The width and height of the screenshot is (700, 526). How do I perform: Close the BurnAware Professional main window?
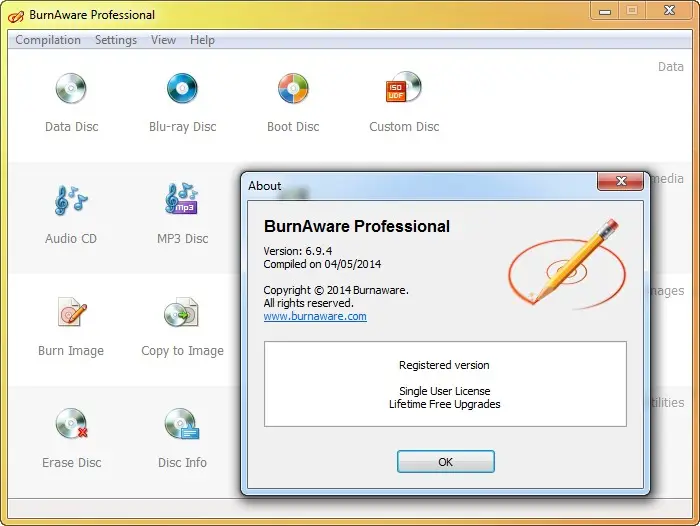(x=669, y=11)
